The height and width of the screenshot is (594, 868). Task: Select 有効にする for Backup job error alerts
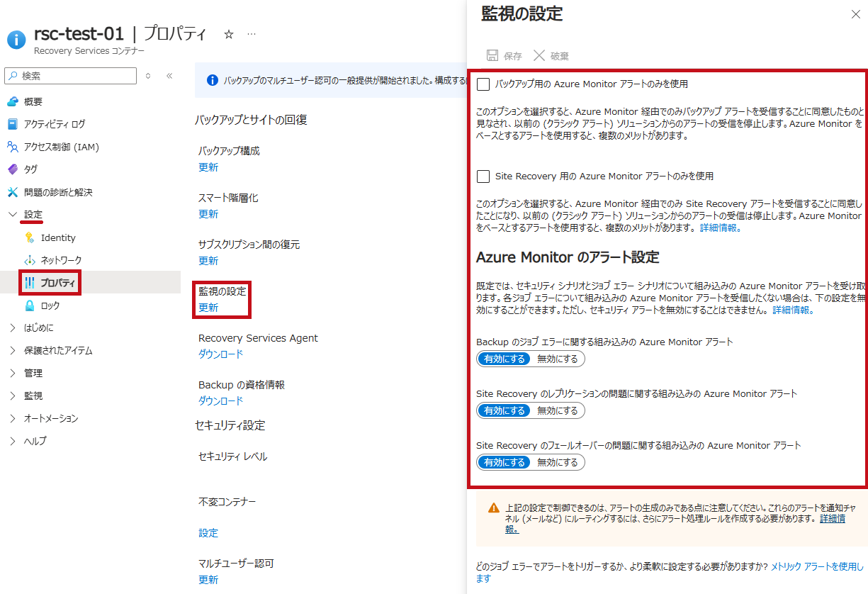(x=504, y=359)
